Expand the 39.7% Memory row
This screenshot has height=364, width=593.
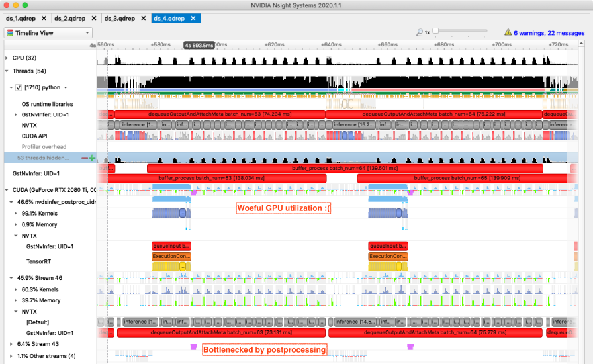(x=15, y=300)
